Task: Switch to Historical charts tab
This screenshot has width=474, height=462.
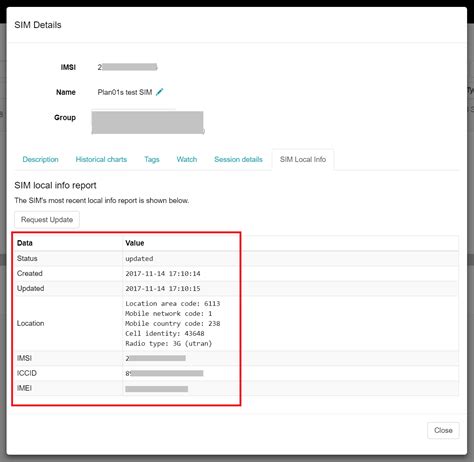Action: pos(101,159)
